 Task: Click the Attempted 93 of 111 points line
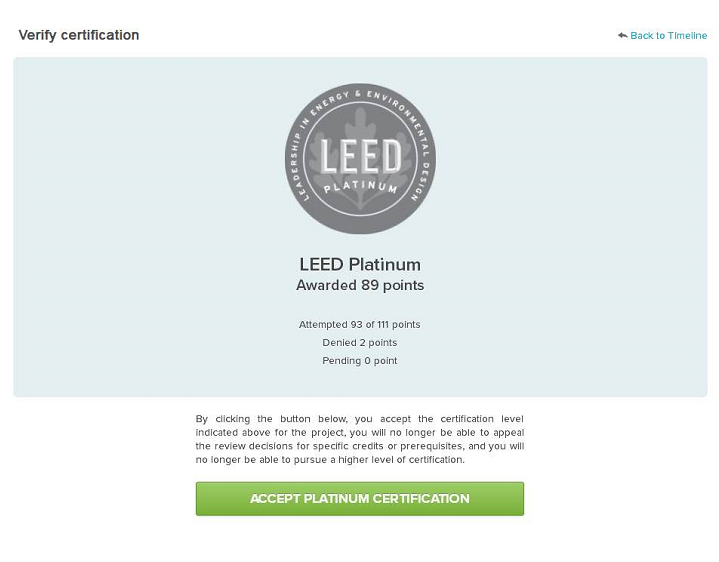(360, 325)
